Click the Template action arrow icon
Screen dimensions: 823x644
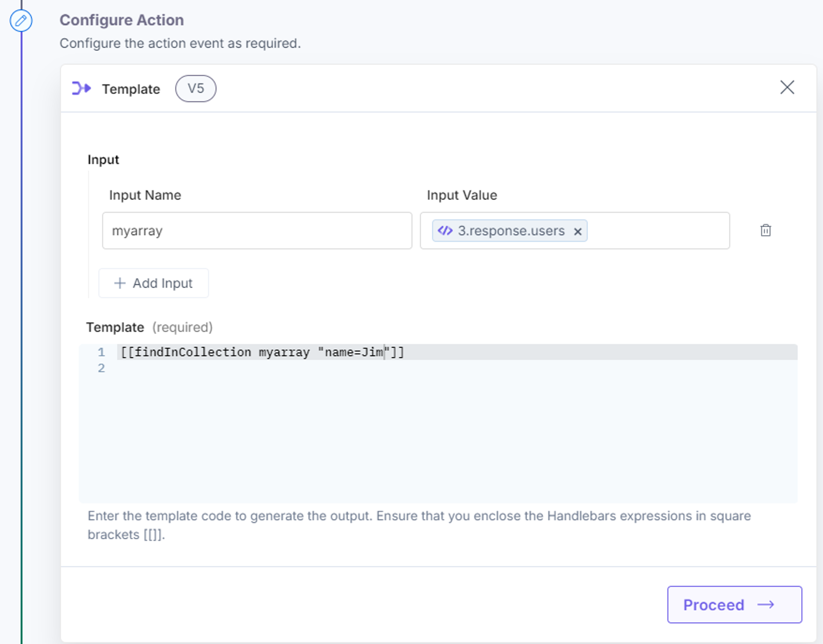[x=81, y=88]
